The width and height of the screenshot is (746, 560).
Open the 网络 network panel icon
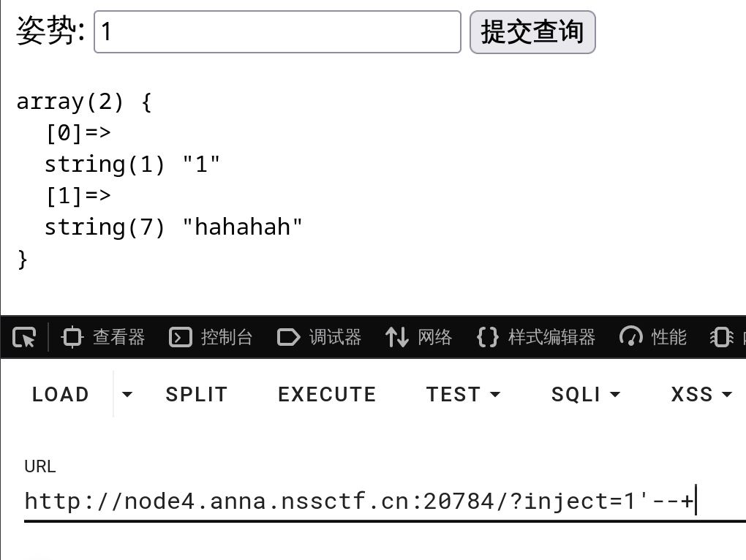point(396,336)
